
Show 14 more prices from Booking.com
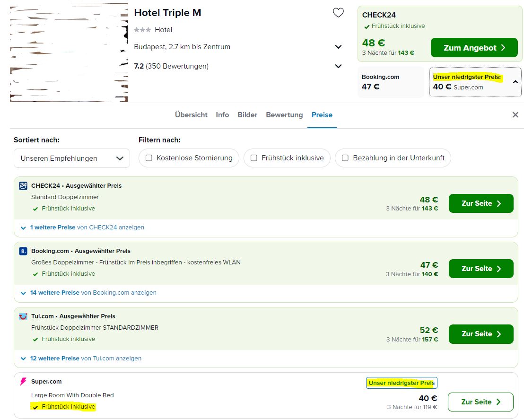pos(89,293)
